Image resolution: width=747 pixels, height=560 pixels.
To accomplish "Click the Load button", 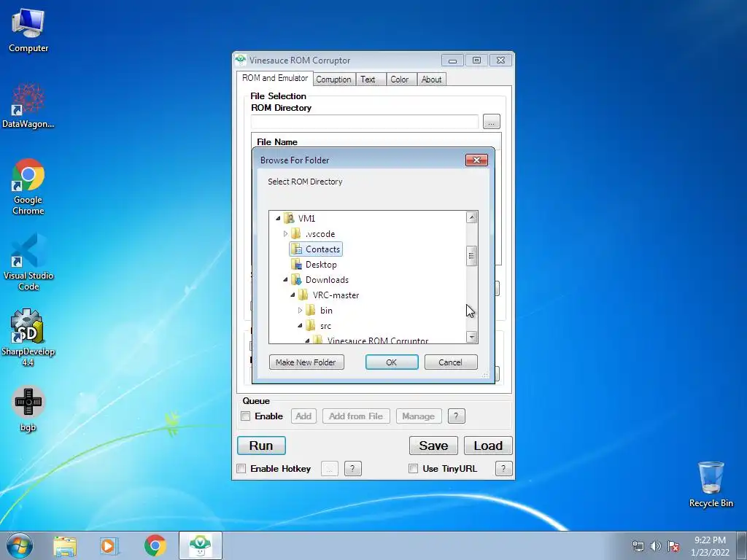I will (488, 446).
